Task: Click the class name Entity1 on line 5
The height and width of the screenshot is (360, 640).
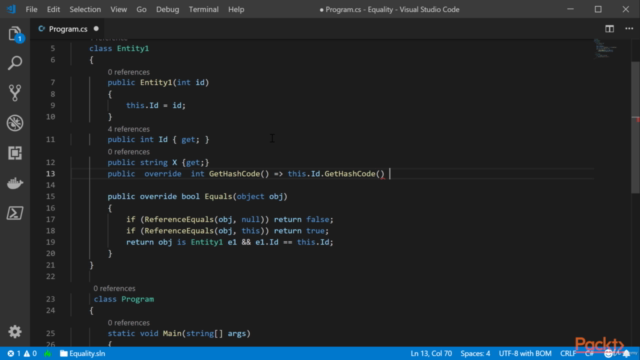Action: click(133, 48)
